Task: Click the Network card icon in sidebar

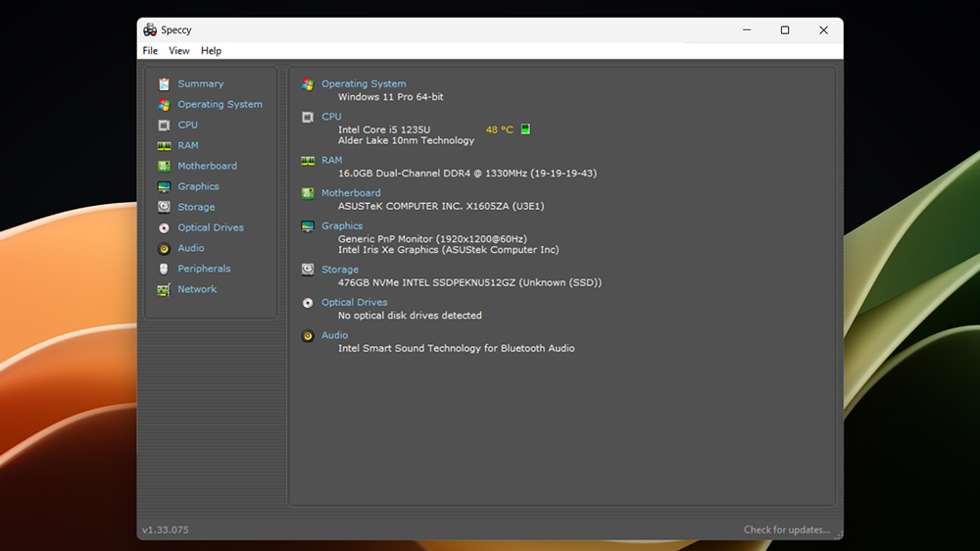Action: pyautogui.click(x=164, y=289)
